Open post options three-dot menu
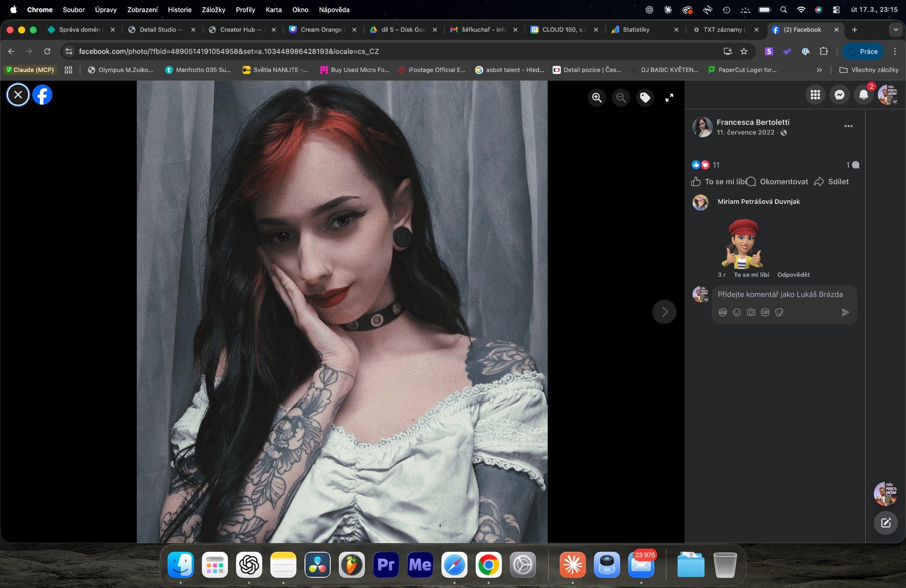This screenshot has height=588, width=906. point(848,126)
